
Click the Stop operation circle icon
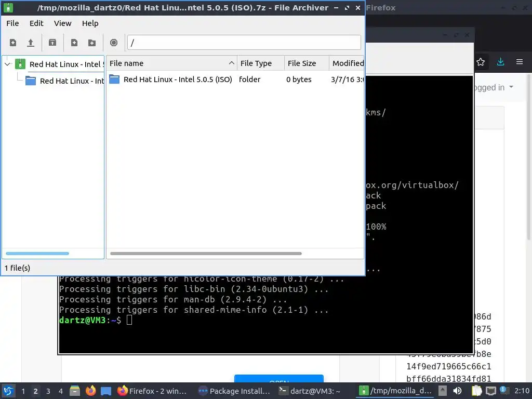[x=114, y=43]
